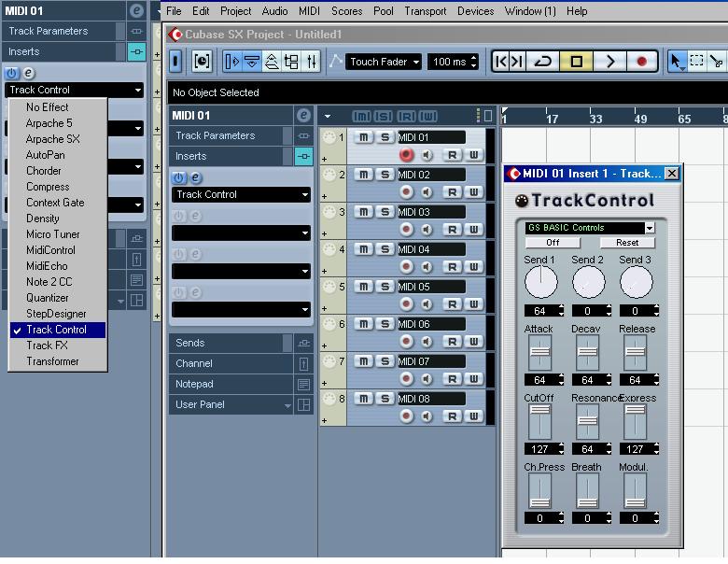Screen dimensions: 728x564
Task: Open the MIDI menu
Action: click(x=309, y=11)
